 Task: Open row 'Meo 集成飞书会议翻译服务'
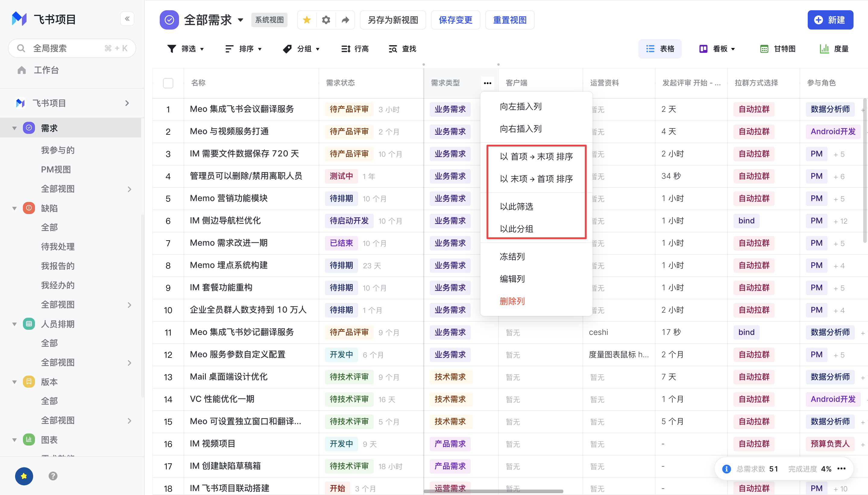pos(242,109)
